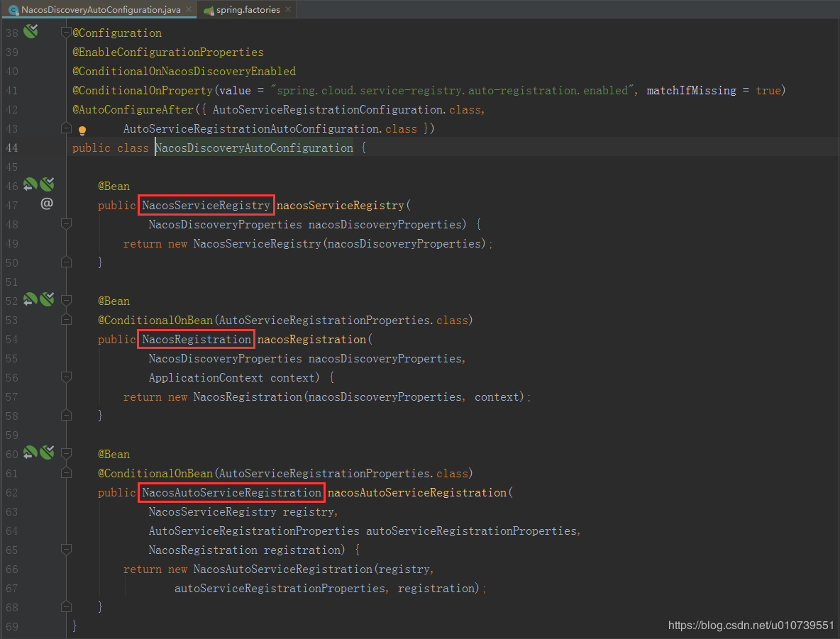
Task: Collapse fold marker at line 52
Action: (x=66, y=301)
